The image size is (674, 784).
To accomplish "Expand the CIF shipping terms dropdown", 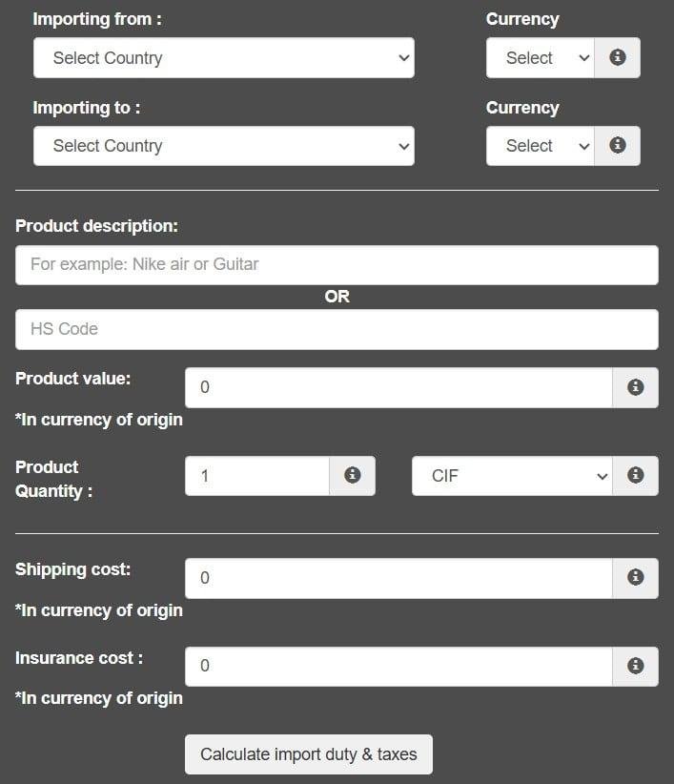I will (x=512, y=475).
